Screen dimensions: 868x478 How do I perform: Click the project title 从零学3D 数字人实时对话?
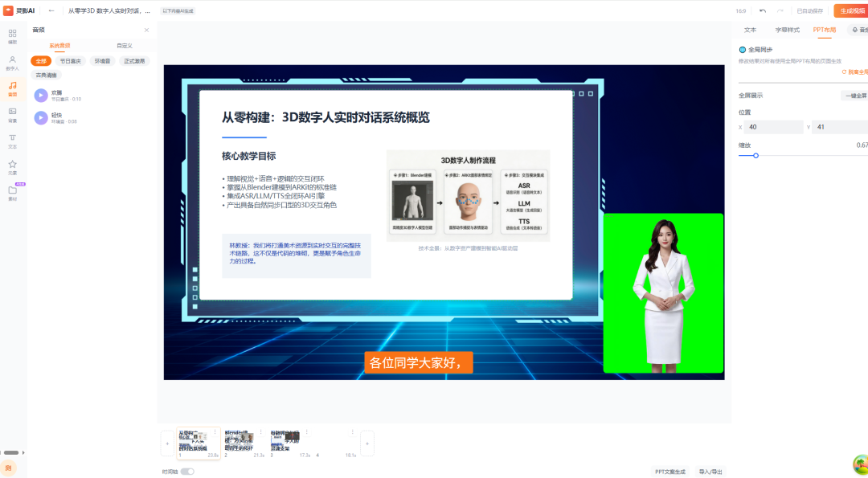[x=109, y=11]
